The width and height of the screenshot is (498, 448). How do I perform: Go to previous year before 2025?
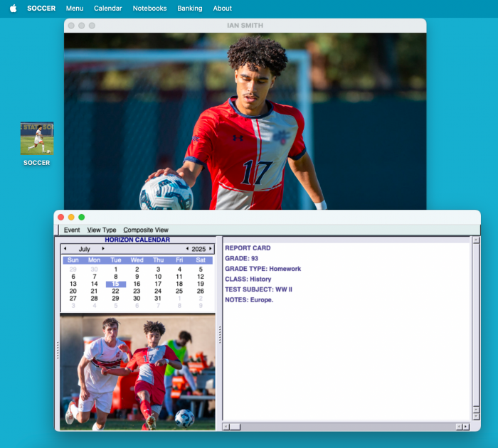[187, 249]
